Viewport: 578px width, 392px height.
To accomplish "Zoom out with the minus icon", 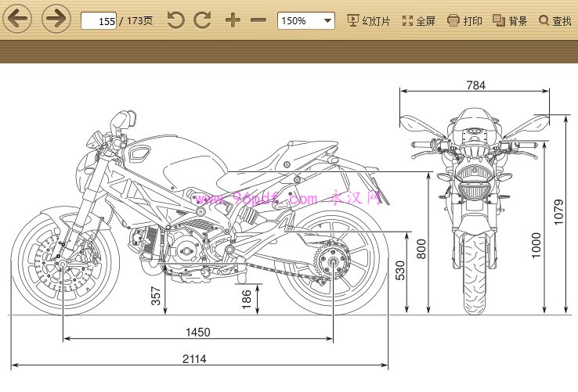I will (258, 20).
